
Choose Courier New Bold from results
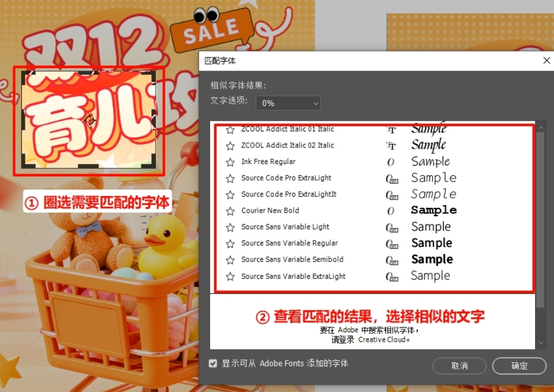(x=270, y=211)
